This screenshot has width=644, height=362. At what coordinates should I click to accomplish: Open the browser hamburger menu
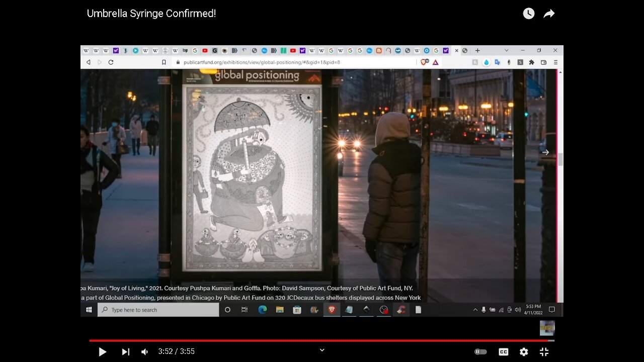coord(555,62)
